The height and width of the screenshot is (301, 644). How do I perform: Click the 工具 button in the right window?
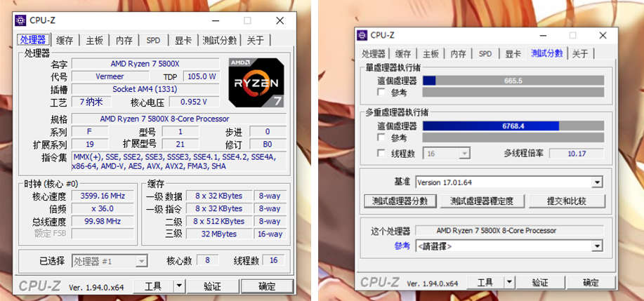485,283
